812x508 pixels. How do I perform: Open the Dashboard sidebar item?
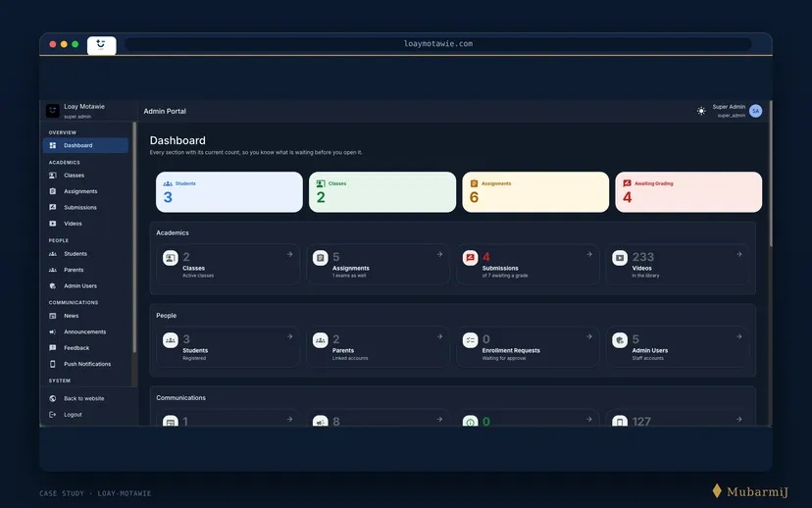tap(85, 145)
